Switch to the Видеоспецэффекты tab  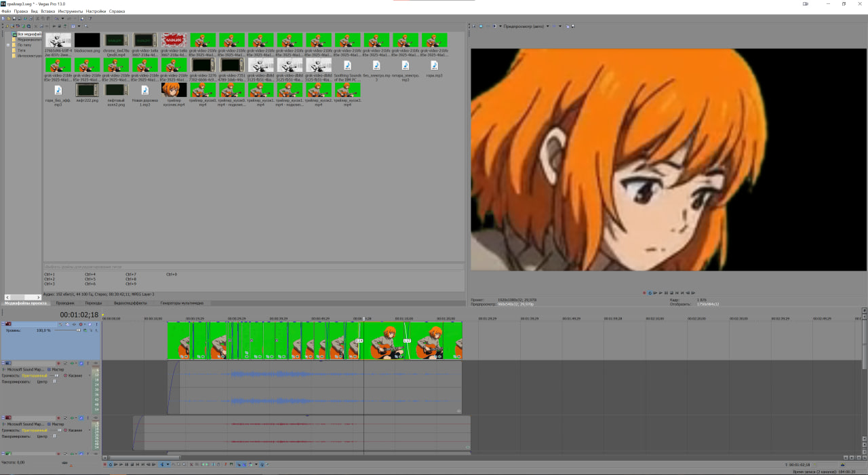tap(130, 303)
